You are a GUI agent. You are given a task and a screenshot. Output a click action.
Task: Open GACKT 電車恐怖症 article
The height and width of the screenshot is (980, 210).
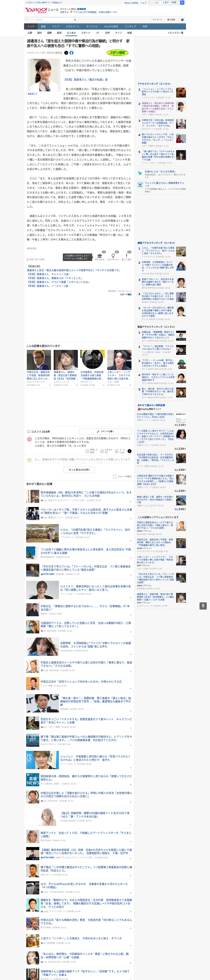95,588
